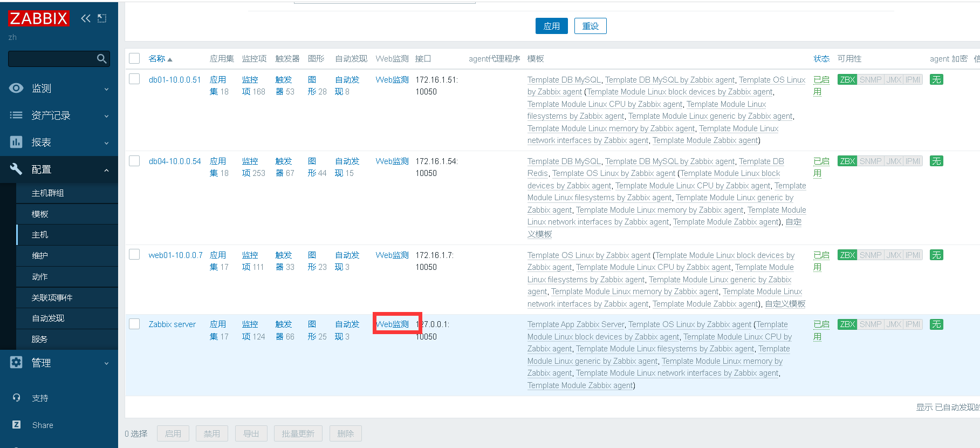Open 服务 submenu item
This screenshot has height=448, width=980.
pos(67,340)
